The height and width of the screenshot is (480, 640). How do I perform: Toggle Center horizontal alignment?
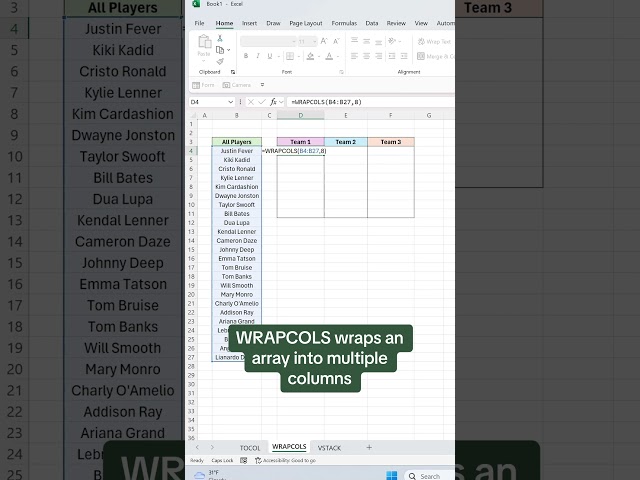click(367, 56)
